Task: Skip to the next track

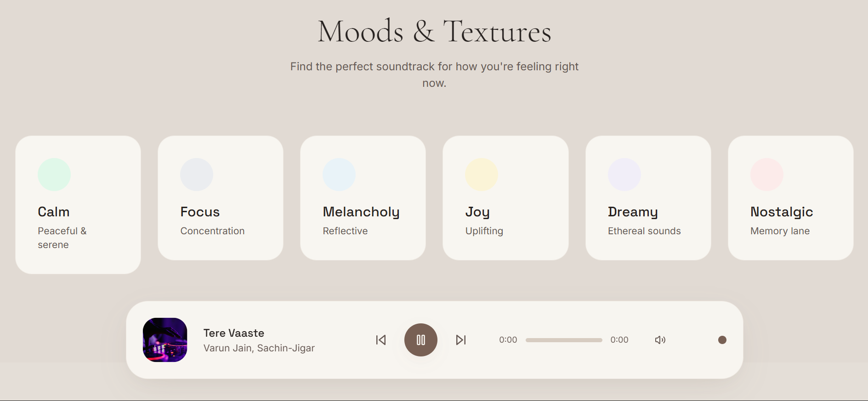Action: [x=461, y=340]
